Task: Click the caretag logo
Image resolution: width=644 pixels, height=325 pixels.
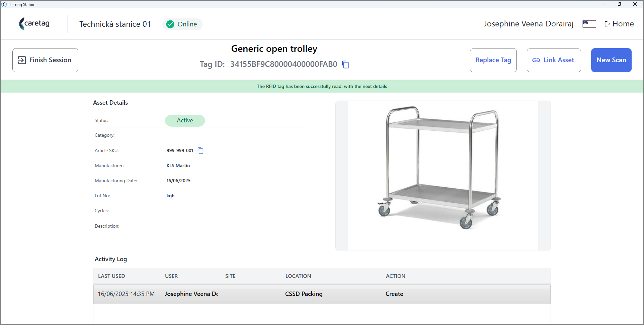Action: click(34, 24)
